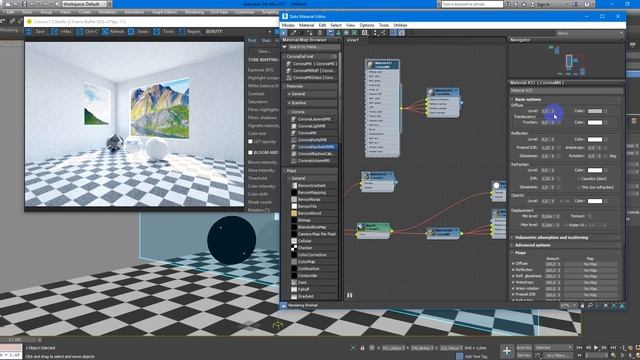Screen dimensions: 640x360
Task: Click the Lay Out Children icon
Action: pyautogui.click(x=383, y=33)
